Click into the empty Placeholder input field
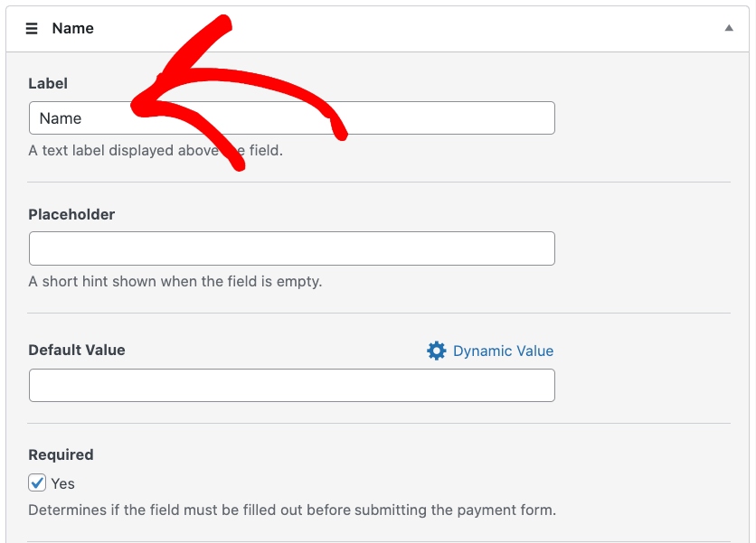 [x=291, y=248]
